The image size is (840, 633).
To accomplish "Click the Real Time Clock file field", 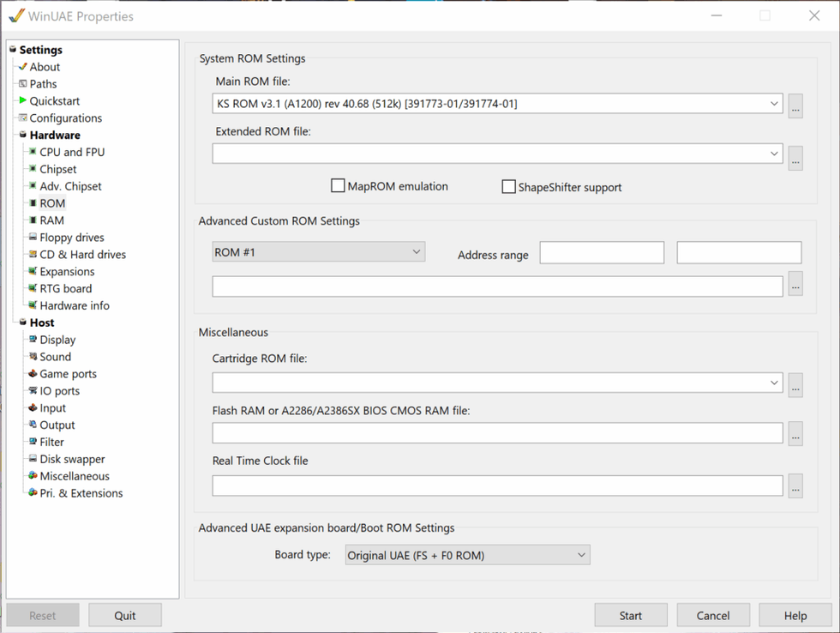I will point(497,485).
